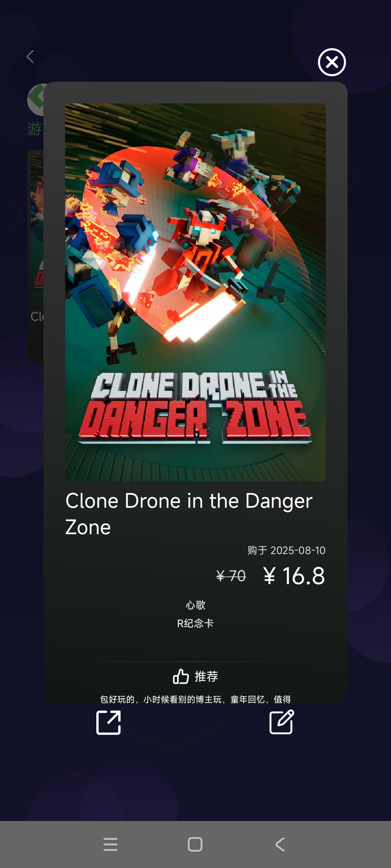The image size is (391, 868).
Task: Select the game title text
Action: [x=189, y=514]
